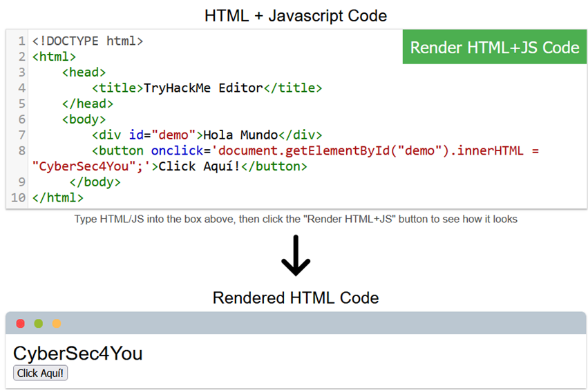Place cursor on the closing html tag
588x390 pixels.
coord(58,197)
